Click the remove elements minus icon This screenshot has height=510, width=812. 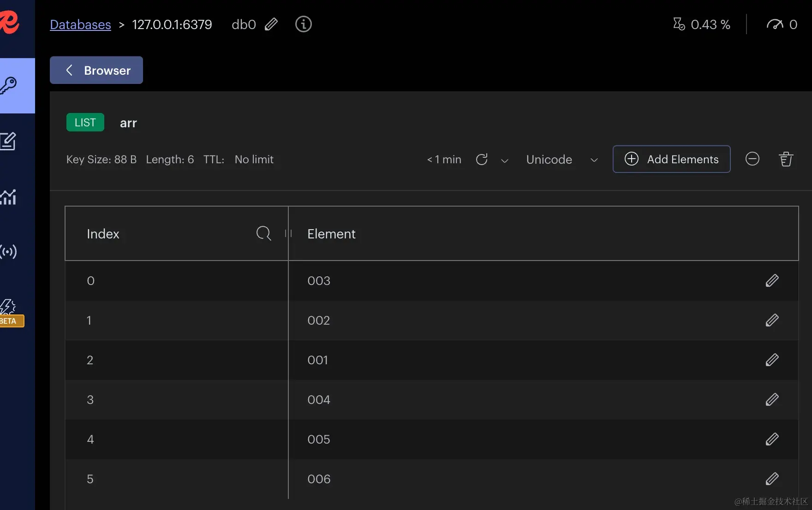point(752,159)
